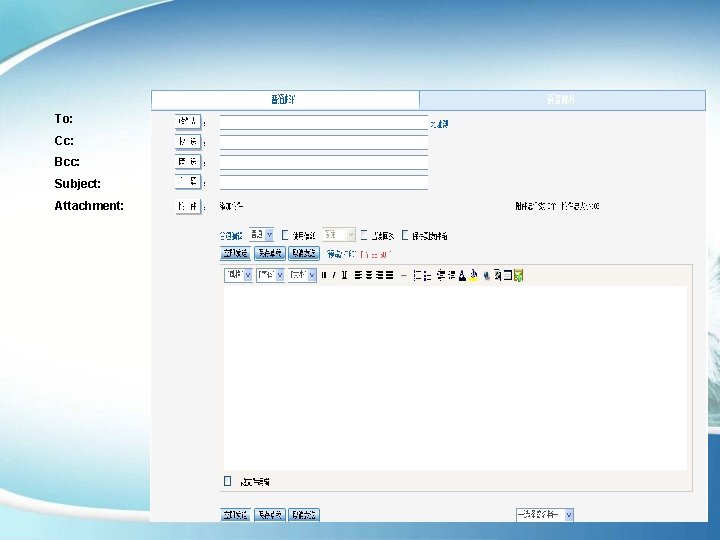Viewport: 720px width, 540px height.
Task: Switch to the light-blue second tab
Action: pyautogui.click(x=562, y=100)
